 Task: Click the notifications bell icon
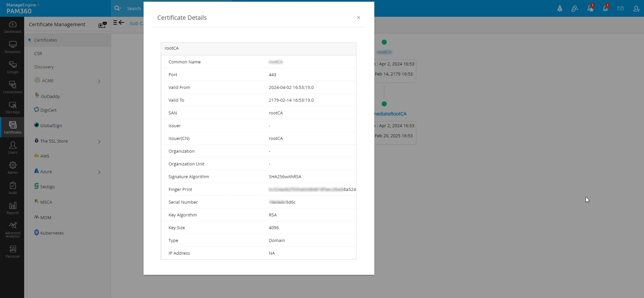(605, 9)
